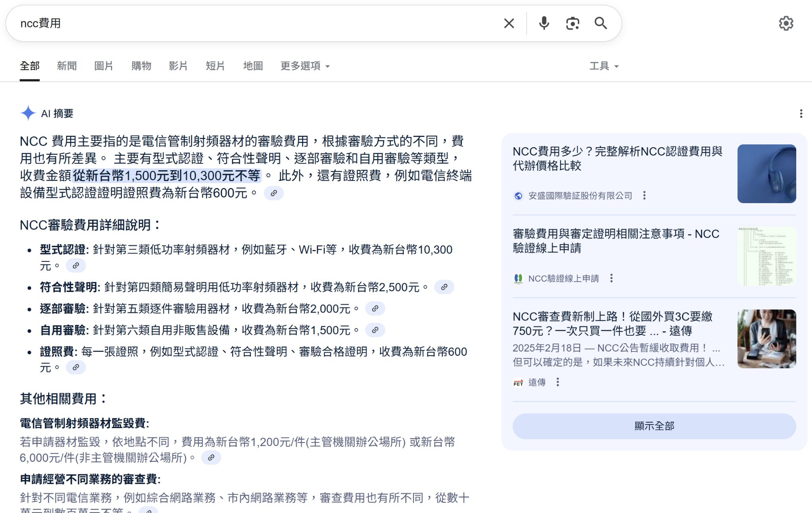Click into the ncc費用 search field
This screenshot has height=513, width=812.
254,23
